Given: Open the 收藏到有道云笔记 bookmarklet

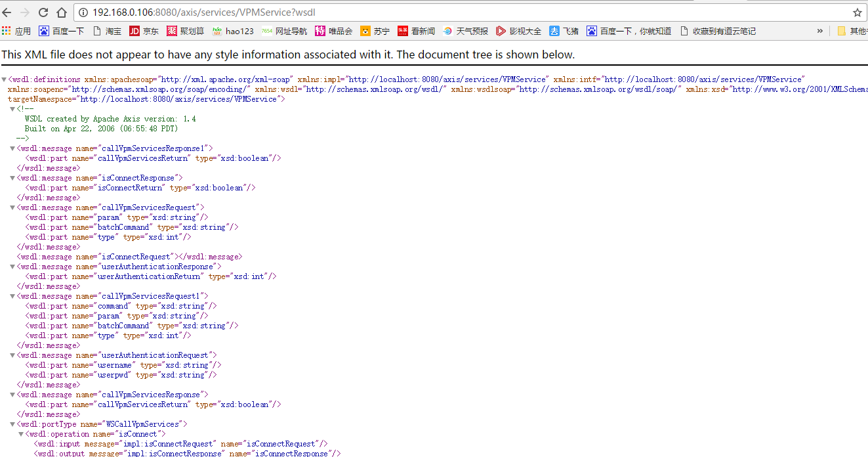Looking at the screenshot, I should pos(718,31).
